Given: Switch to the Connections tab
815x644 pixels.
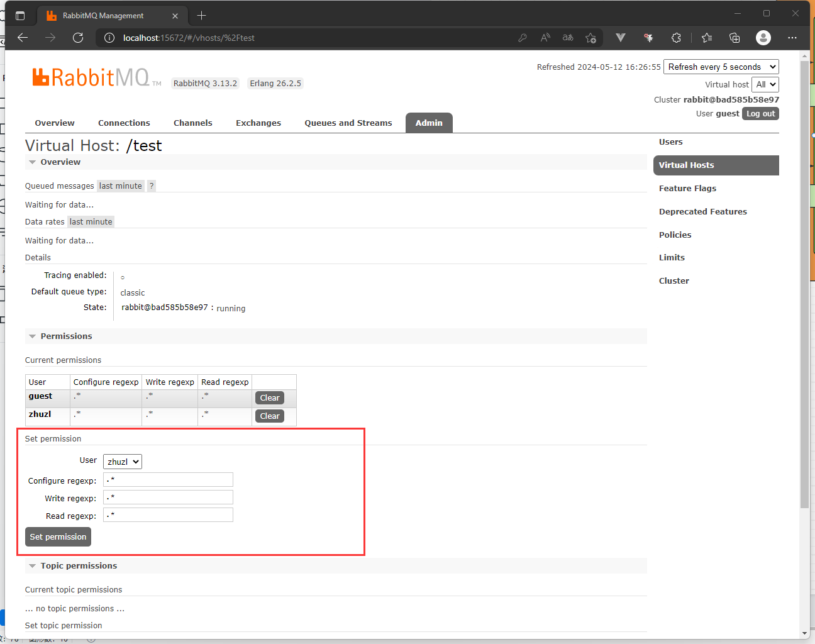Looking at the screenshot, I should click(124, 123).
